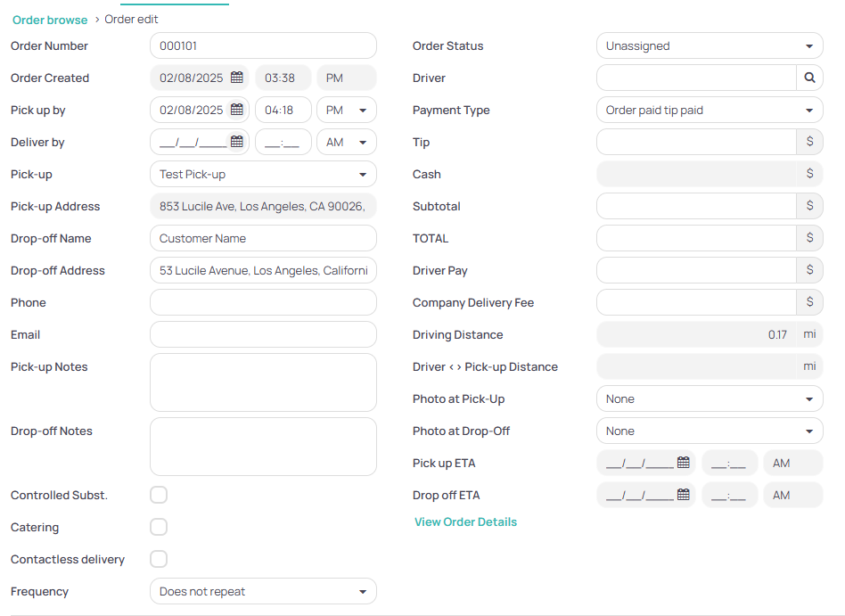Focus the Order Number field
The height and width of the screenshot is (616, 845).
(x=263, y=45)
